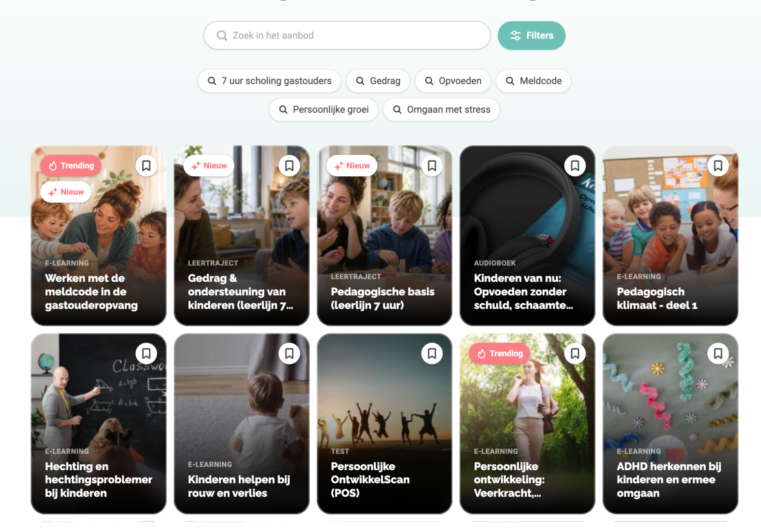The width and height of the screenshot is (761, 532).
Task: Open 'Gedrag & ondersteuning van kinderen' leertraject
Action: tap(242, 236)
